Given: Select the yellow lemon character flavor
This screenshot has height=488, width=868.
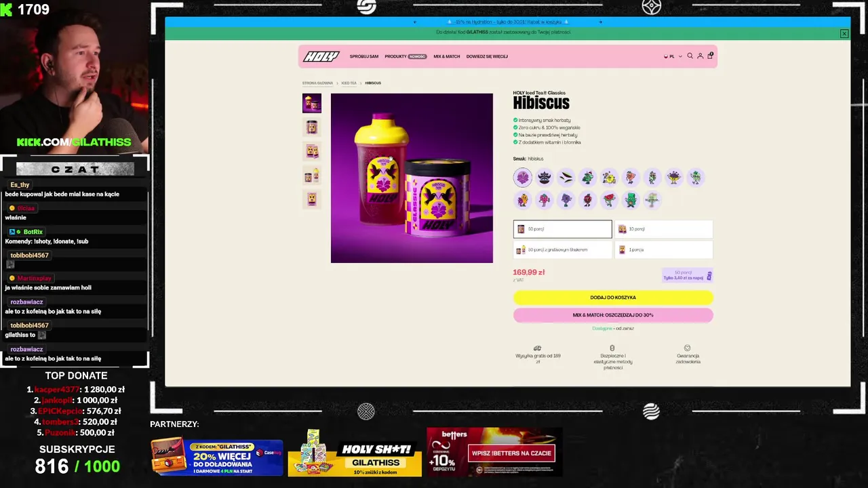Looking at the screenshot, I should 610,178.
